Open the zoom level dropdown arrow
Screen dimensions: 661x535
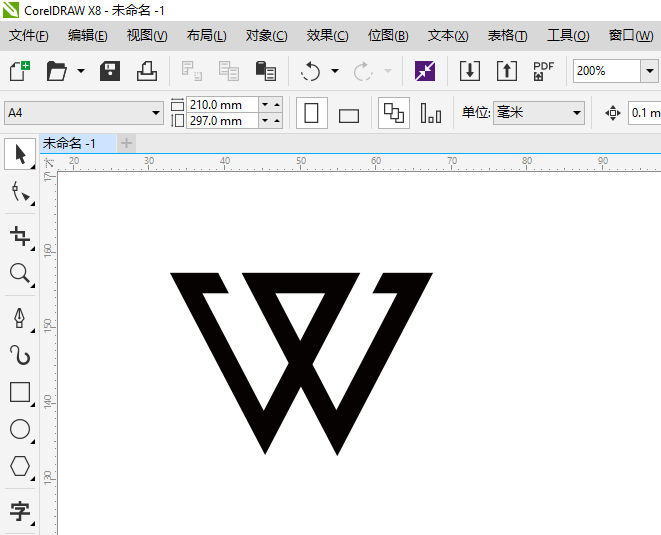coord(650,71)
